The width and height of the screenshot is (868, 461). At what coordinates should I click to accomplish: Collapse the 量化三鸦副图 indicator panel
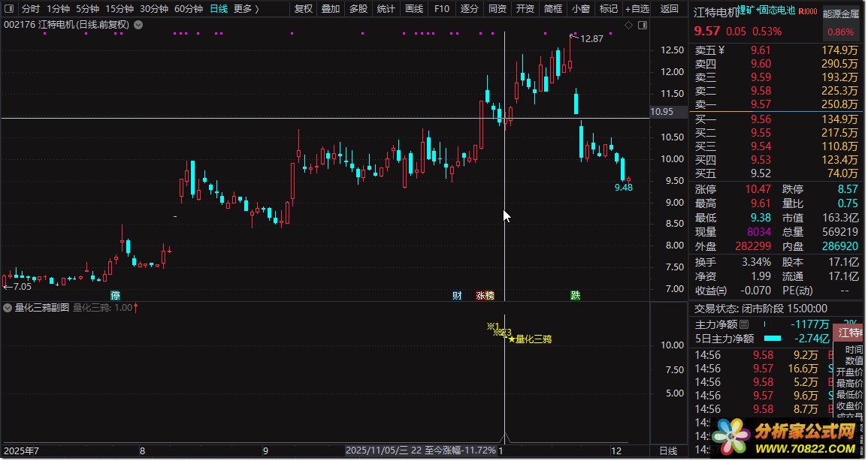(x=8, y=307)
